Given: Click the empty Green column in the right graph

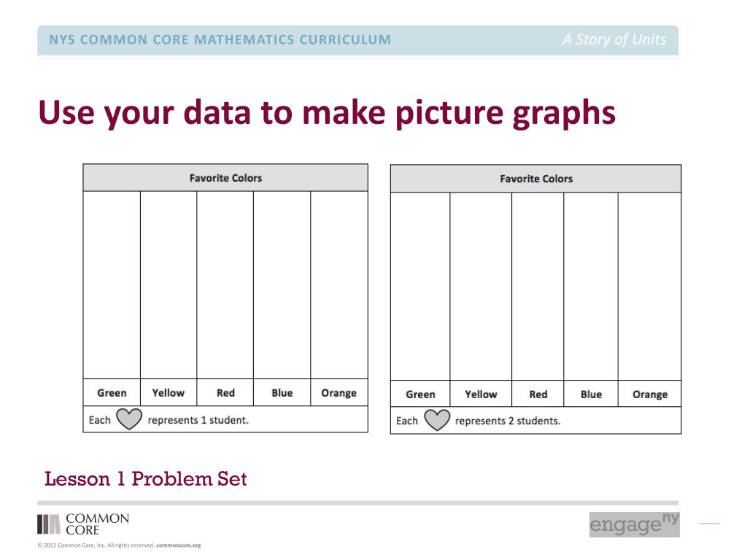Looking at the screenshot, I should coord(420,286).
